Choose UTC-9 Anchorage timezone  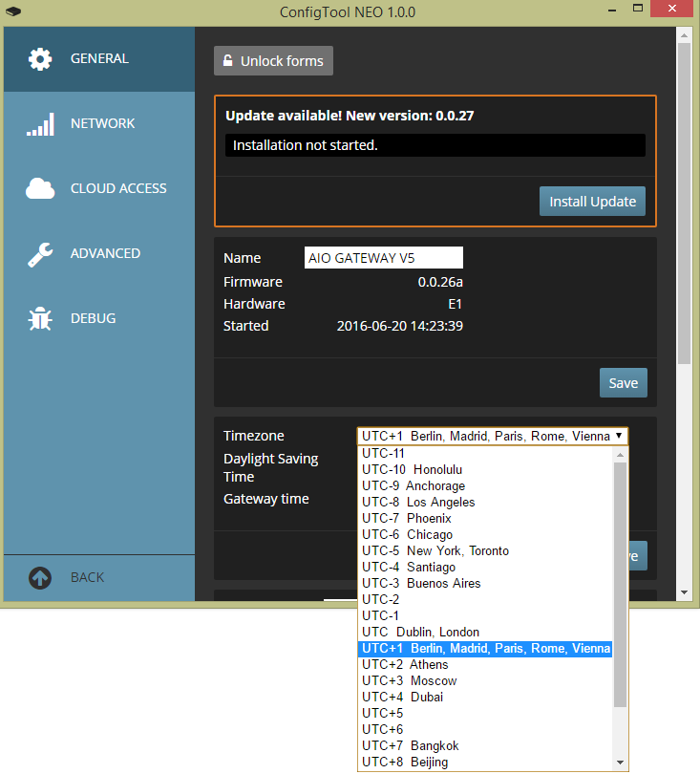485,485
